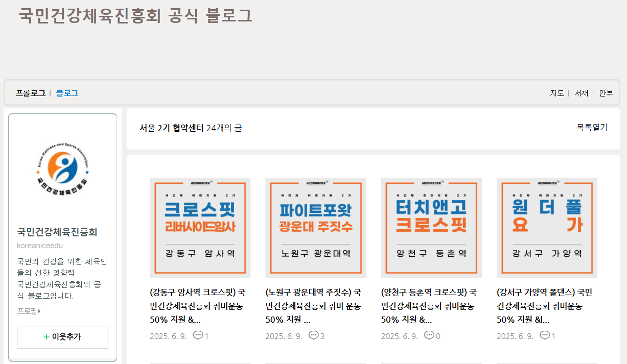Click the date under 가양역 폴댄스 post

click(x=515, y=336)
